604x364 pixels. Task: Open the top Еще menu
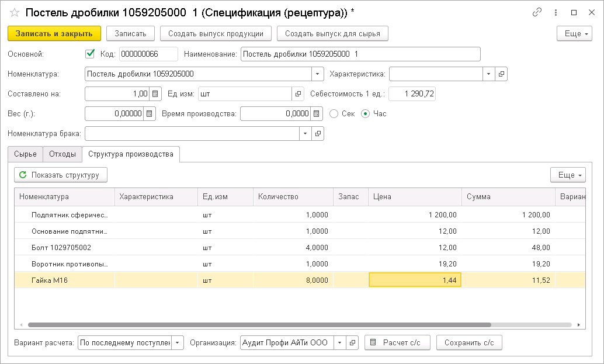tap(574, 33)
